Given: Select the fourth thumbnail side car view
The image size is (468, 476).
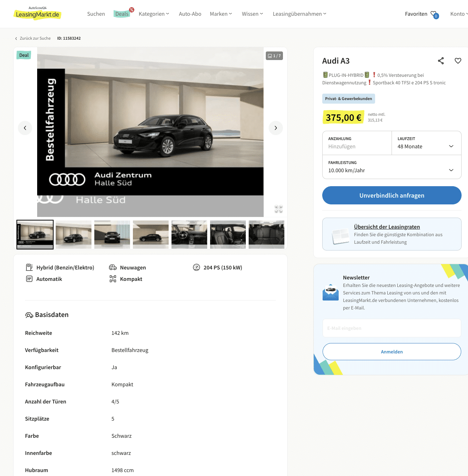Looking at the screenshot, I should [x=151, y=234].
